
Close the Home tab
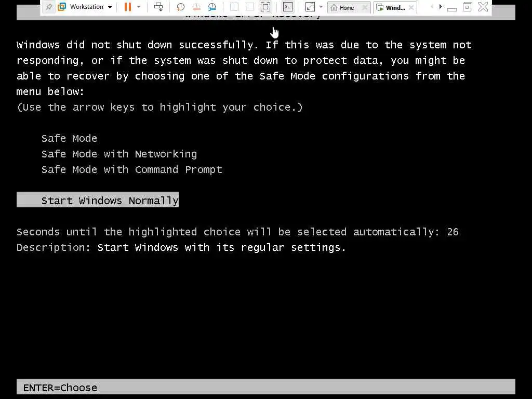tap(365, 7)
